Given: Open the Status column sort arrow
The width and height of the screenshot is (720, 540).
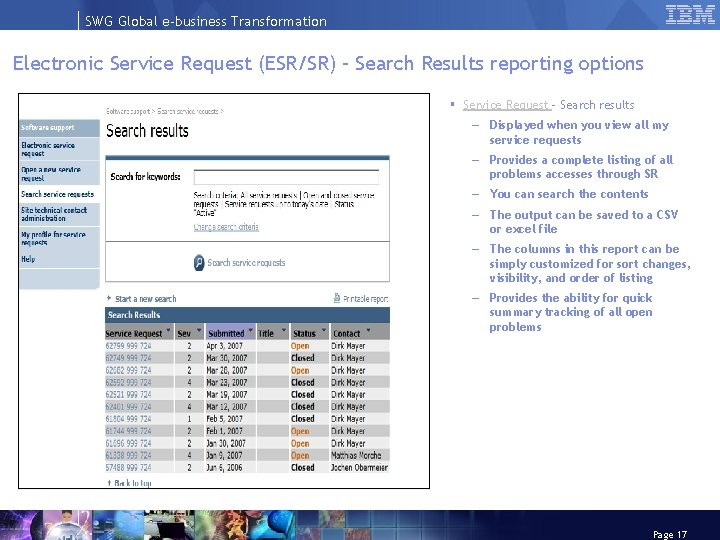Looking at the screenshot, I should (324, 330).
